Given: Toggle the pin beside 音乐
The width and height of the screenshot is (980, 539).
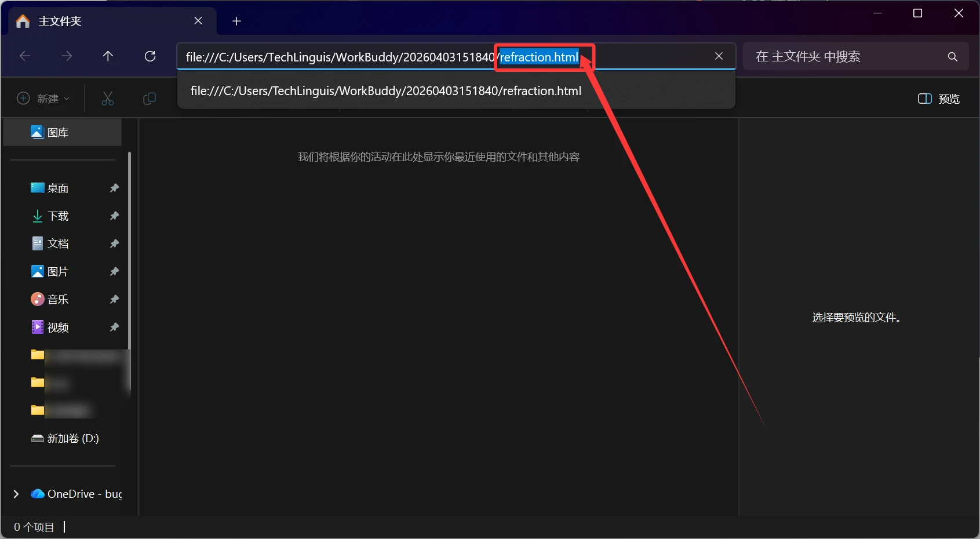Looking at the screenshot, I should coord(114,300).
